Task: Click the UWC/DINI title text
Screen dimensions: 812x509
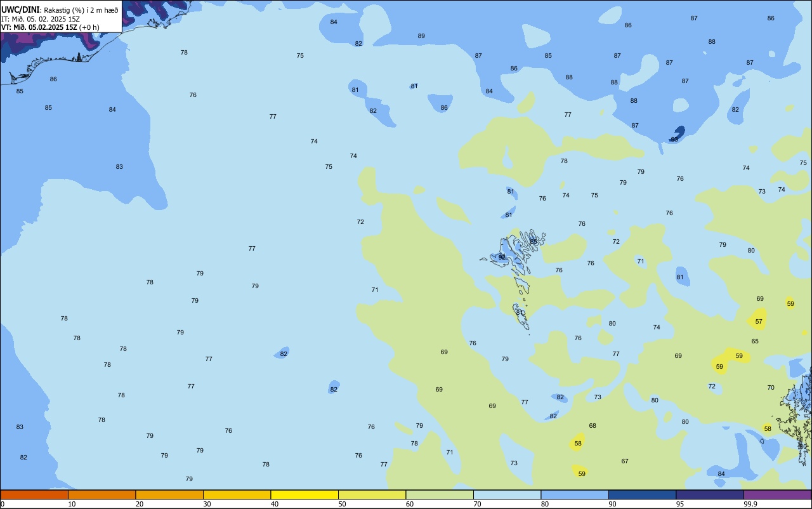Action: [x=20, y=10]
